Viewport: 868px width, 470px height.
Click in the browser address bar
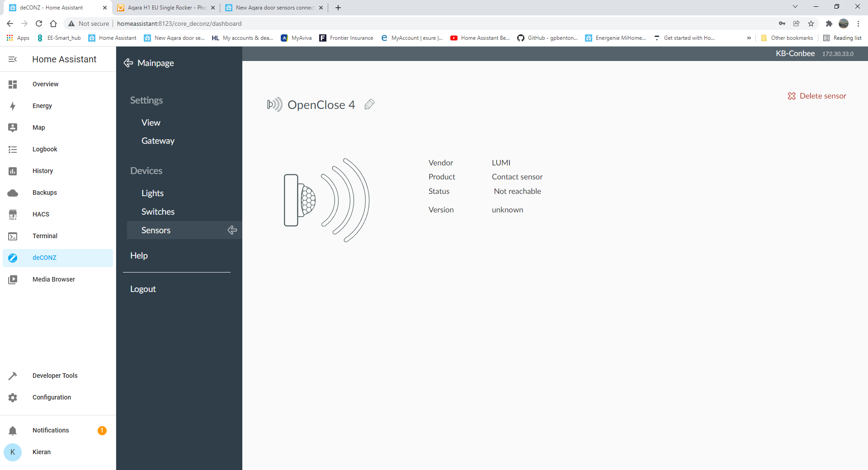click(x=181, y=23)
